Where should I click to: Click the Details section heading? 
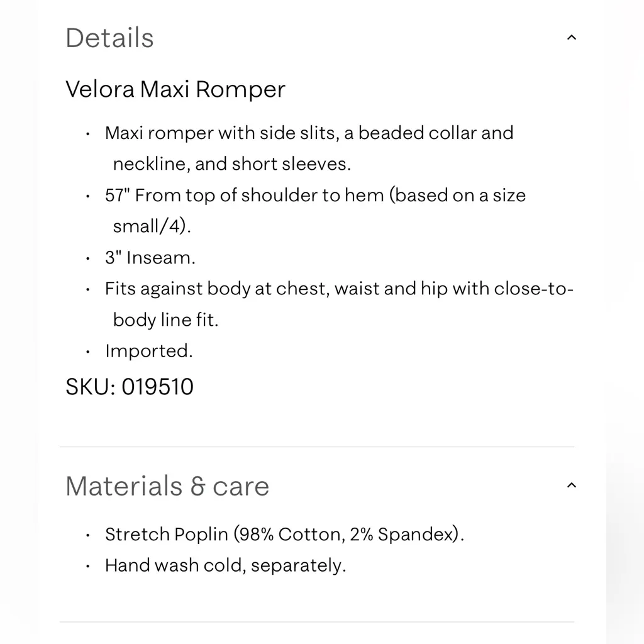click(x=110, y=38)
